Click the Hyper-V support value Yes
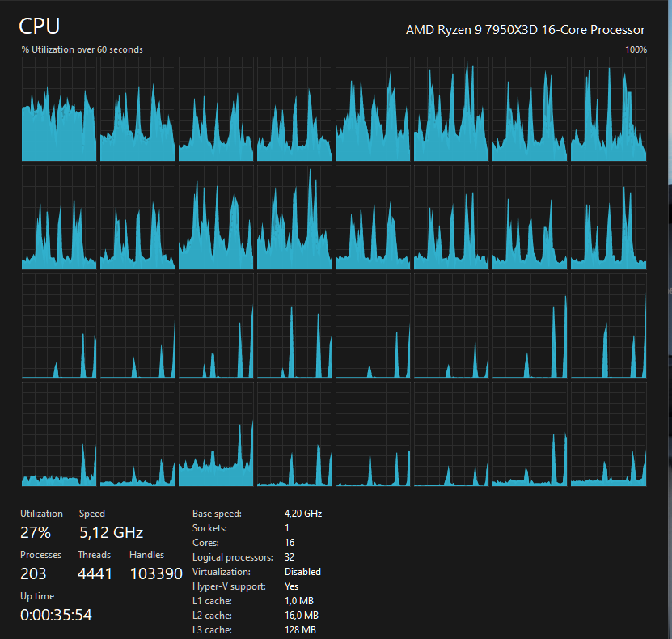Viewport: 672px width, 639px height. pyautogui.click(x=291, y=586)
